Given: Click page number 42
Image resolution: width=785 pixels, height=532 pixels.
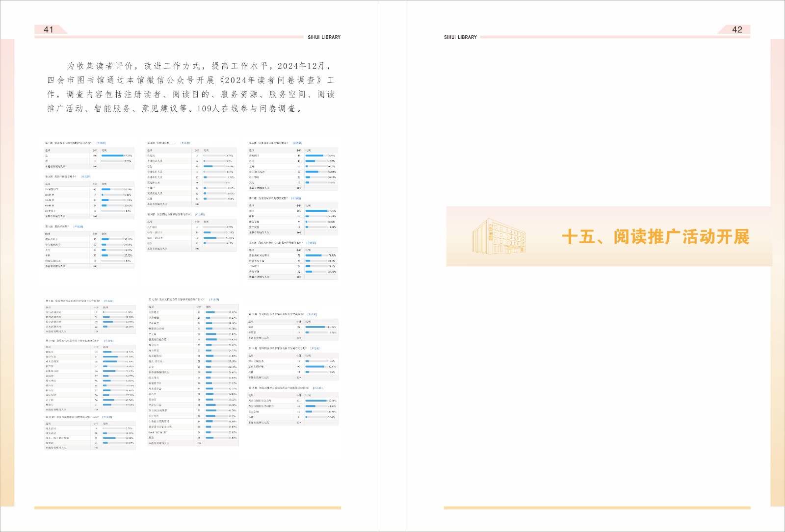Looking at the screenshot, I should [x=737, y=29].
